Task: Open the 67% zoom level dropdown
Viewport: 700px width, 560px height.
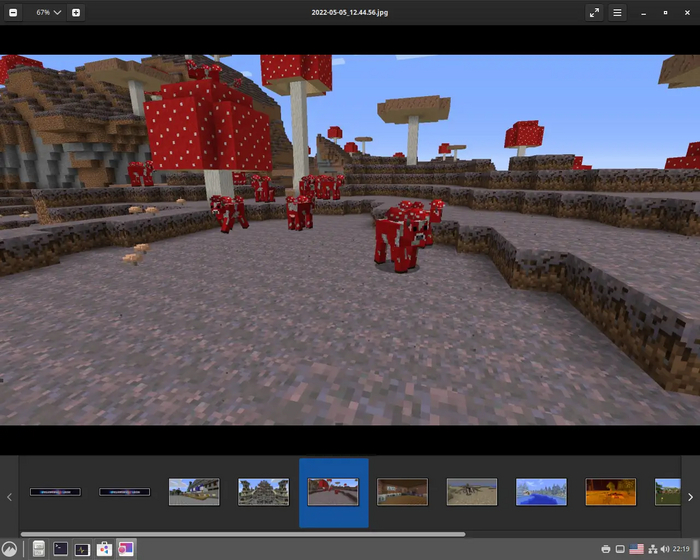Action: coord(49,13)
